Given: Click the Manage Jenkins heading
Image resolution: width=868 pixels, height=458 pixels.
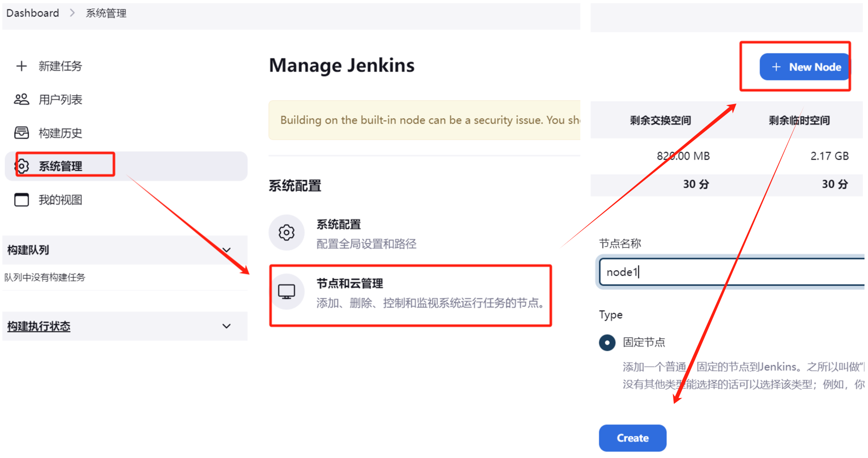Looking at the screenshot, I should (342, 66).
